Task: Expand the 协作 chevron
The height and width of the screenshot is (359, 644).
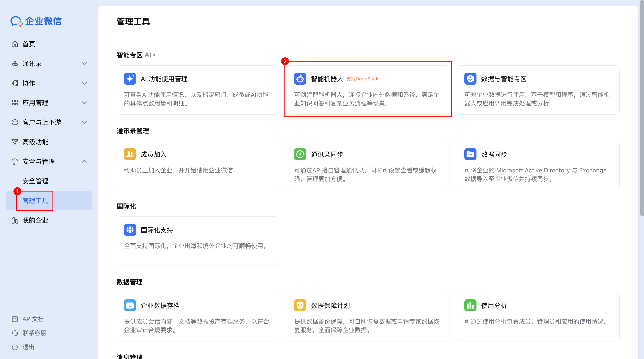Action: [84, 83]
